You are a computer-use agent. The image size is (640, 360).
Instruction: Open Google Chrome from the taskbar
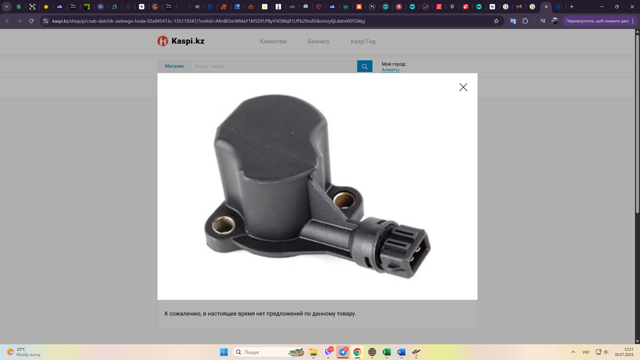coord(357,352)
